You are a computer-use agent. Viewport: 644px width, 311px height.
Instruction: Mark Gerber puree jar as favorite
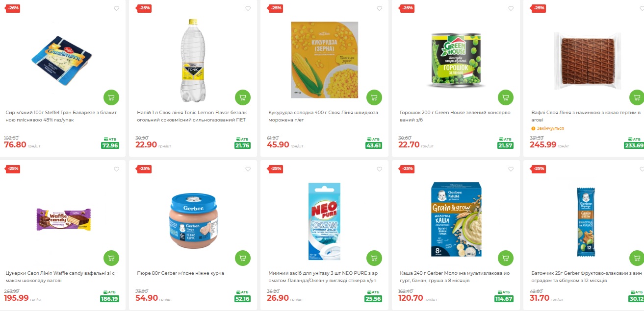[x=248, y=169]
